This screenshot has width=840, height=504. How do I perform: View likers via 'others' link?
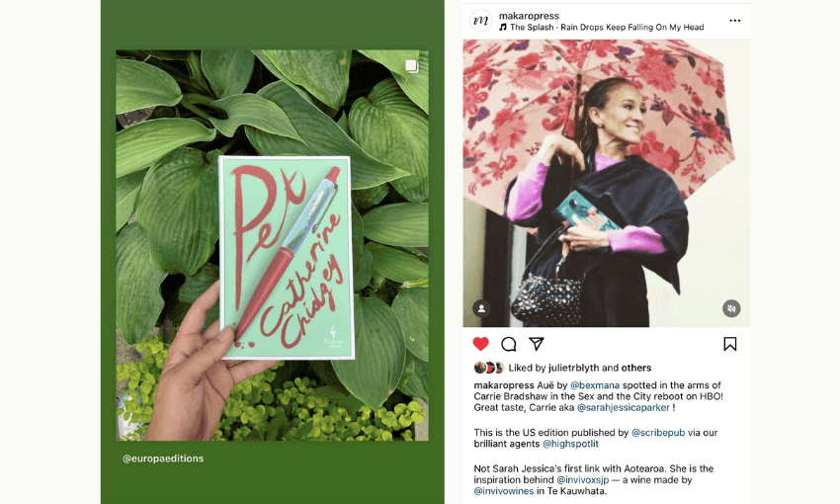coord(635,368)
